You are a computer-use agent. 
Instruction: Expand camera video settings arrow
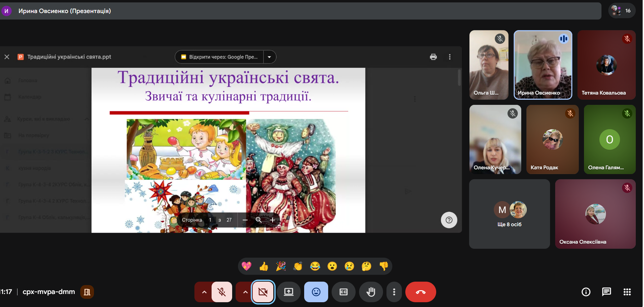tap(245, 292)
